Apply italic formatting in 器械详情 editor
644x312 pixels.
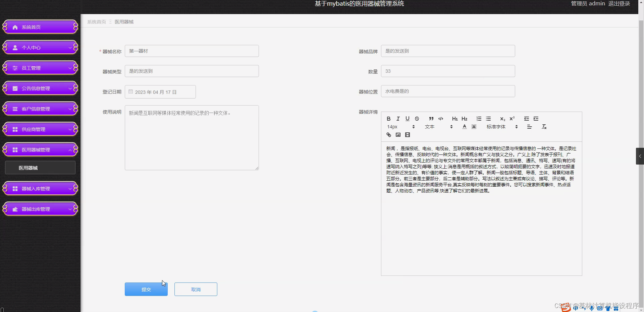tap(397, 119)
